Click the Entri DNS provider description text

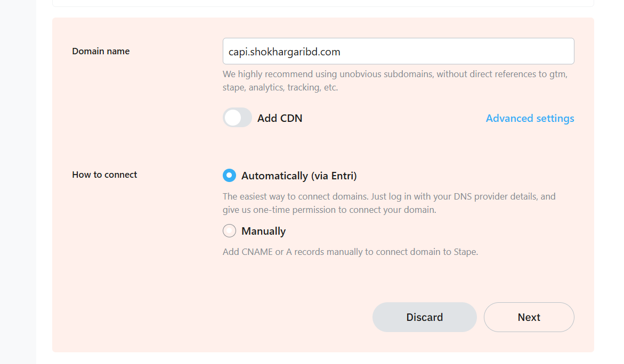pyautogui.click(x=389, y=203)
